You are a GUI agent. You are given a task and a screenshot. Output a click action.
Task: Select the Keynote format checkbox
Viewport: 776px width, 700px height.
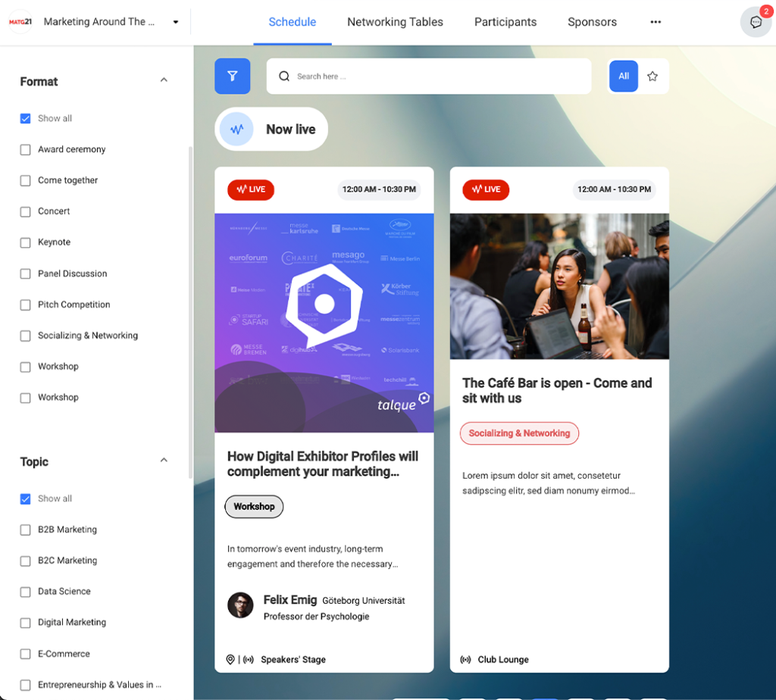click(25, 242)
